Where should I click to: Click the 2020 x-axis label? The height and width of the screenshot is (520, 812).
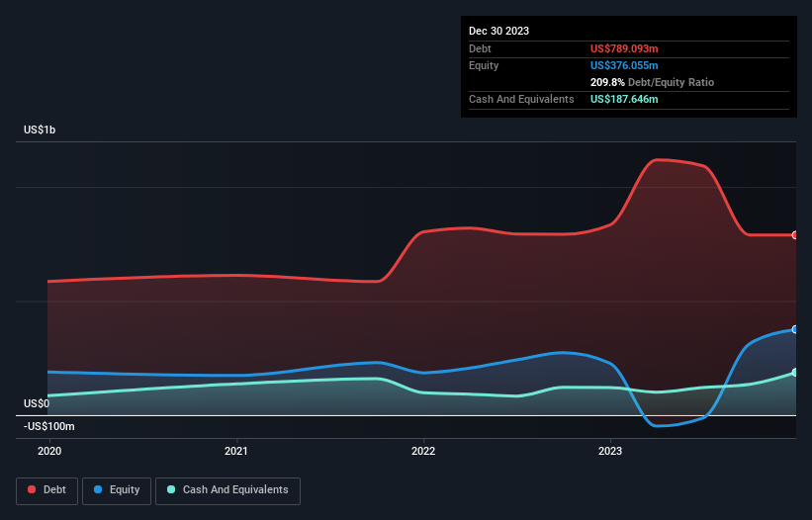tap(49, 451)
